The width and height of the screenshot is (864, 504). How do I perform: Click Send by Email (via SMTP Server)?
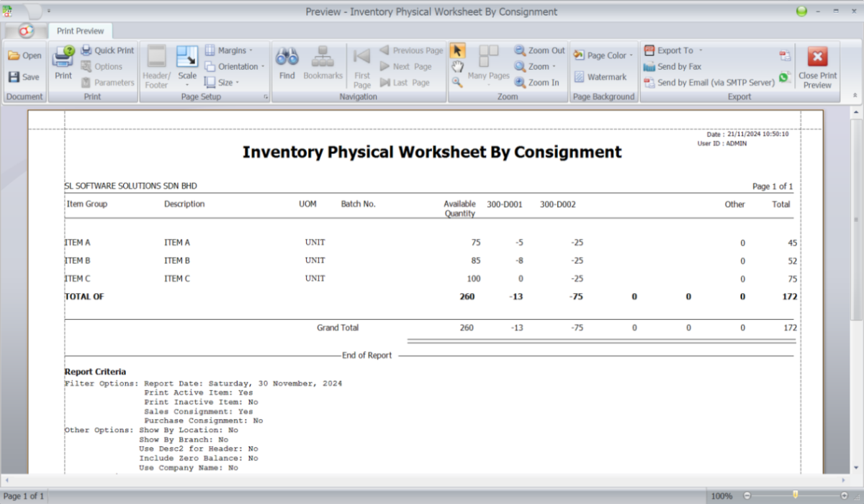(709, 82)
